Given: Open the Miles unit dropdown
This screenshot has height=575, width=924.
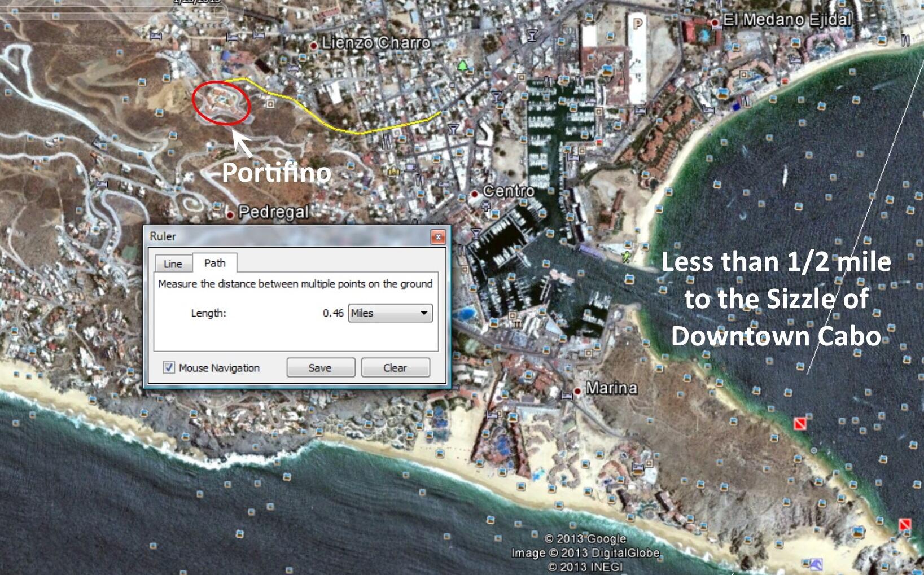Looking at the screenshot, I should 390,313.
